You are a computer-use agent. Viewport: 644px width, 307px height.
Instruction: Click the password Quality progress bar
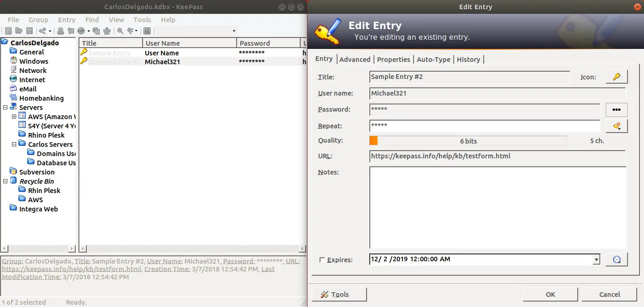point(468,141)
